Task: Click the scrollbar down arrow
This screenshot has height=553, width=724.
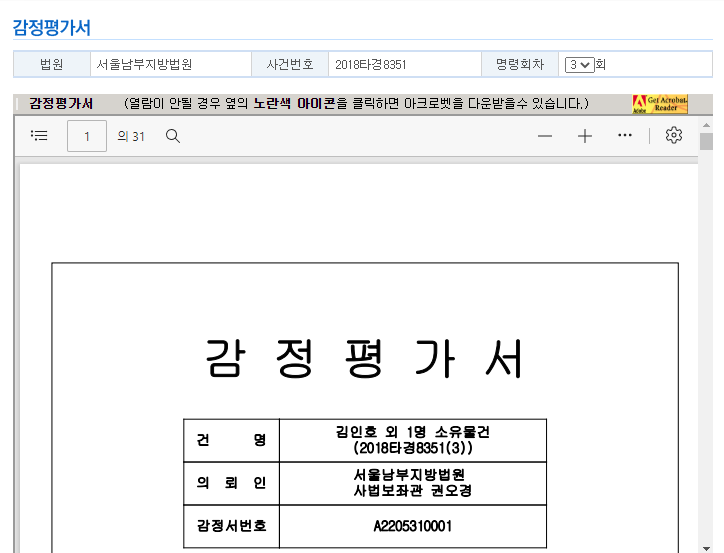Action: (706, 548)
